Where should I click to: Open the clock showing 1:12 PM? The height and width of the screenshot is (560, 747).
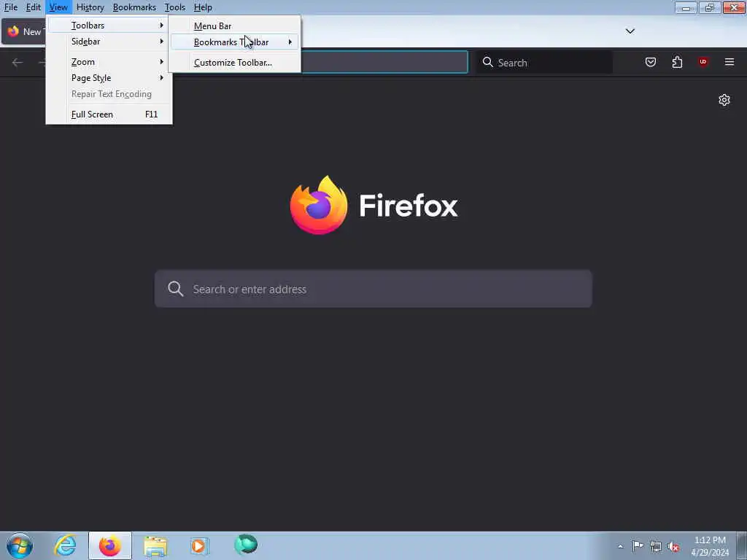[710, 546]
